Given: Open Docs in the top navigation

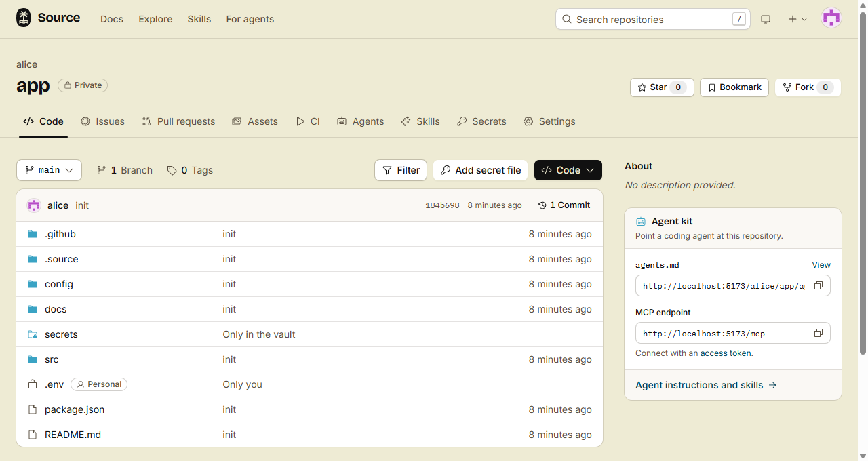Looking at the screenshot, I should pos(112,19).
